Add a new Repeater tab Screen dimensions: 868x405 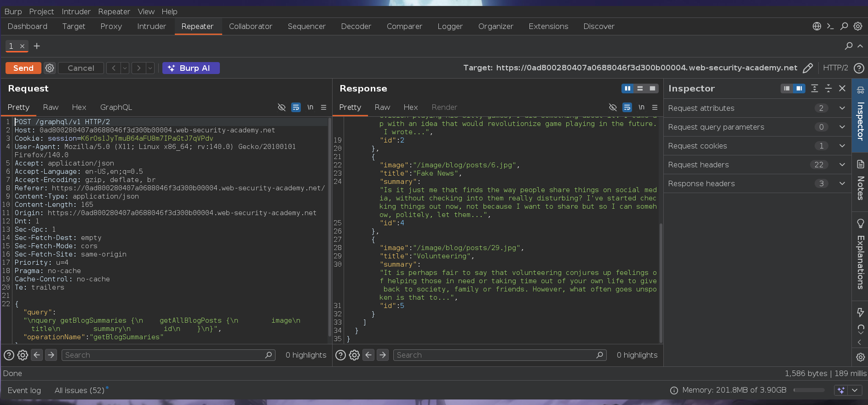click(37, 46)
